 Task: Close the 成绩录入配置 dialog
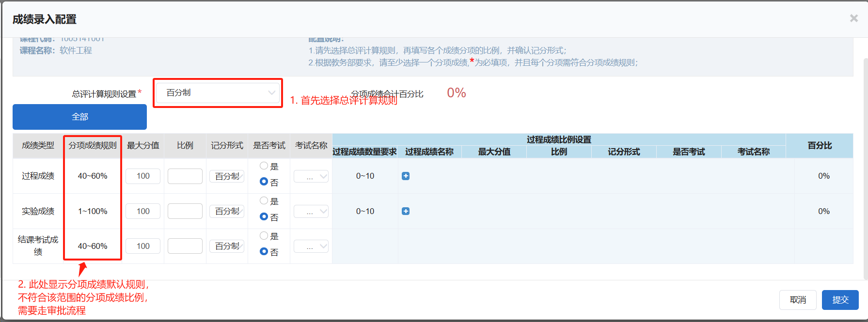pos(853,18)
